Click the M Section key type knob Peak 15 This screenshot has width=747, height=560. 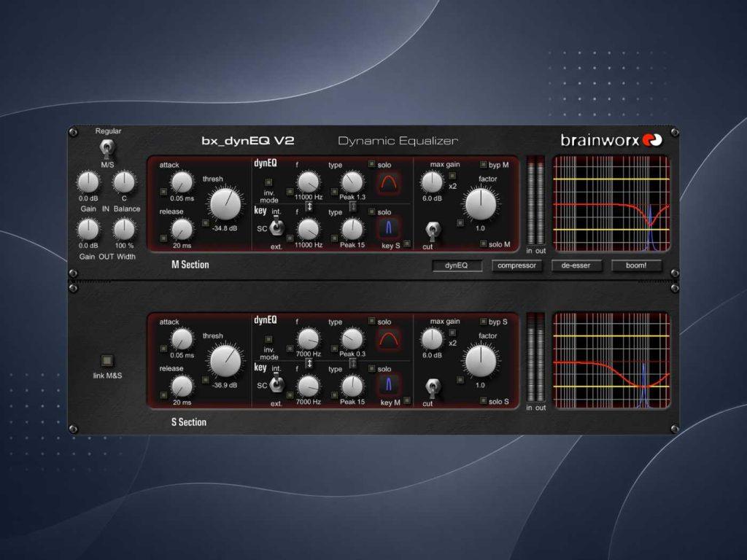(x=352, y=230)
